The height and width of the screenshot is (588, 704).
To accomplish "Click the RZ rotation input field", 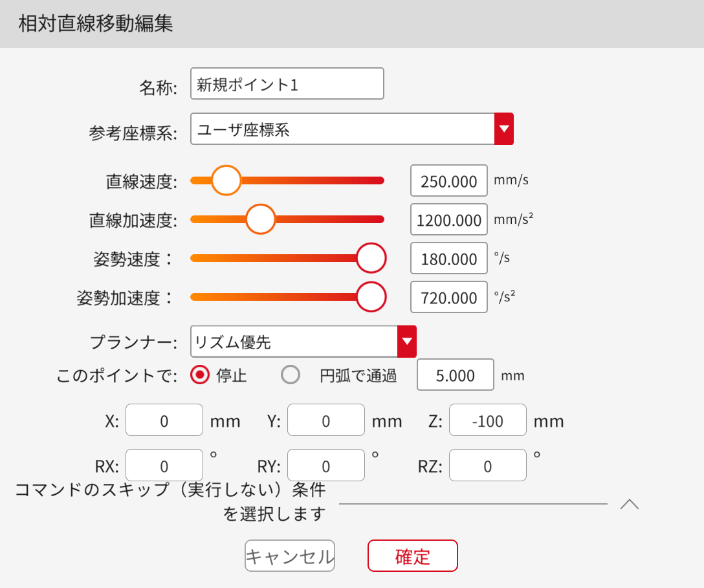I will [487, 466].
